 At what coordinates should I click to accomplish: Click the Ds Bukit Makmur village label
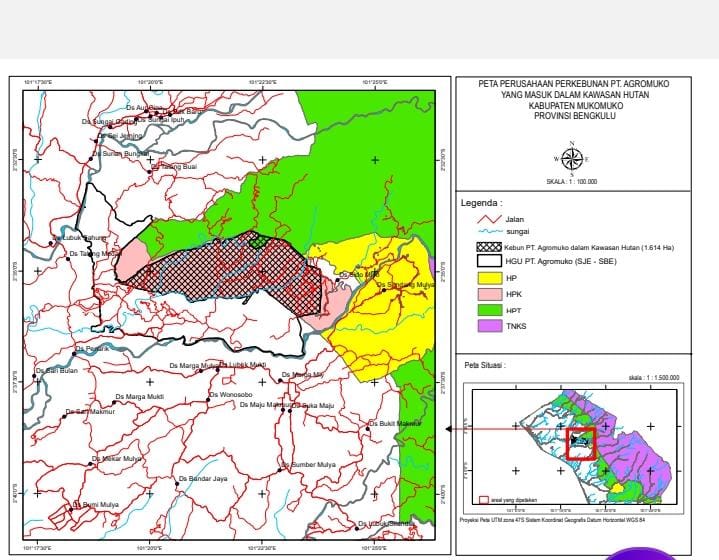click(x=396, y=424)
